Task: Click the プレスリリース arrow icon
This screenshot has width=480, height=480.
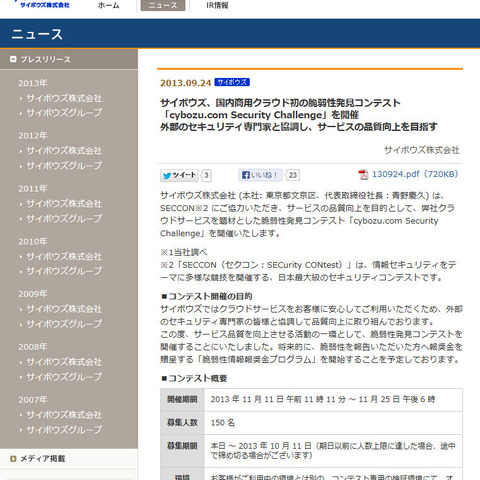Action: [13, 59]
